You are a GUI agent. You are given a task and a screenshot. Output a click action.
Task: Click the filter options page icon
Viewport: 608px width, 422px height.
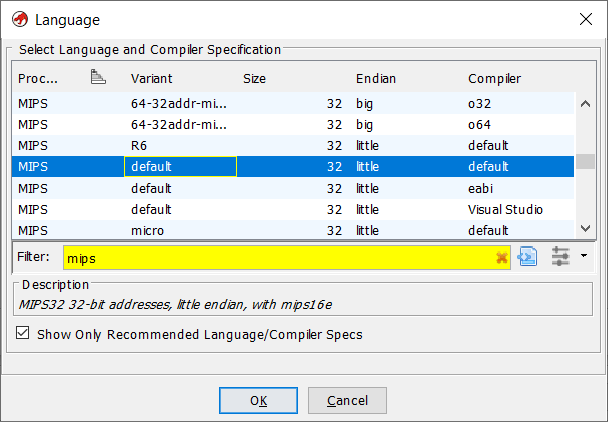[528, 257]
